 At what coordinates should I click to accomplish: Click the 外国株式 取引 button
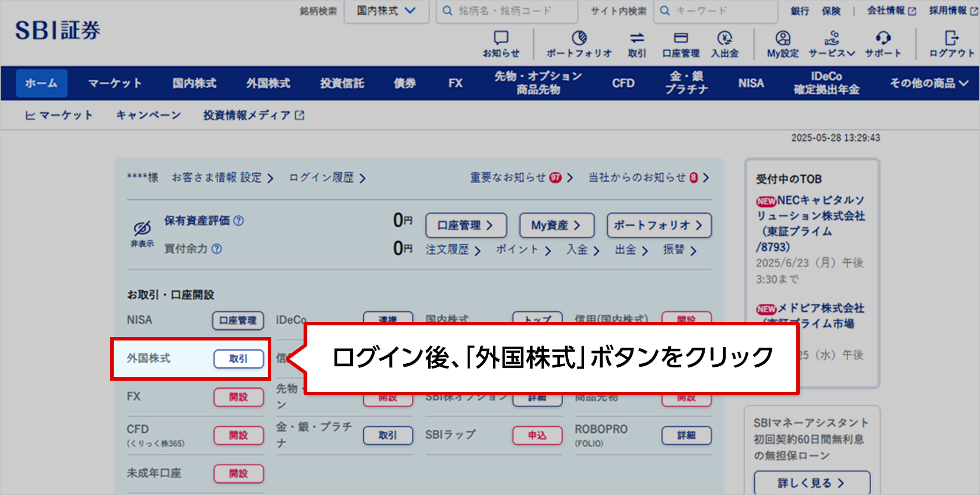pos(238,359)
